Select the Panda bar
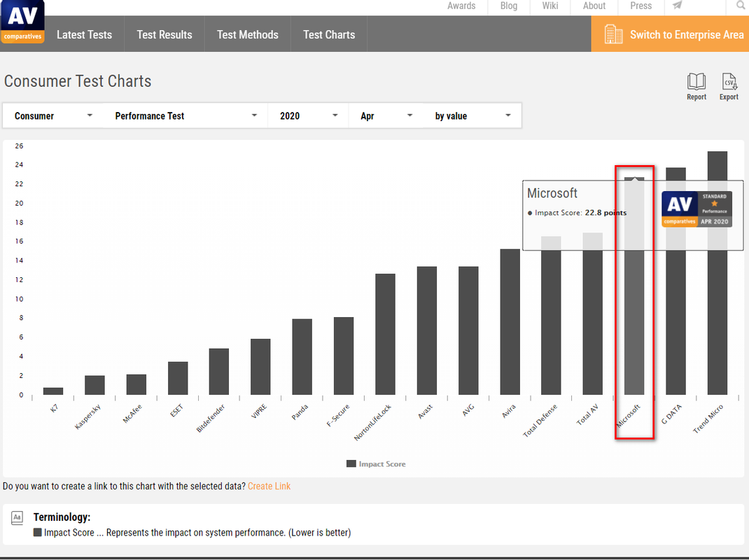The width and height of the screenshot is (749, 560). coord(302,356)
